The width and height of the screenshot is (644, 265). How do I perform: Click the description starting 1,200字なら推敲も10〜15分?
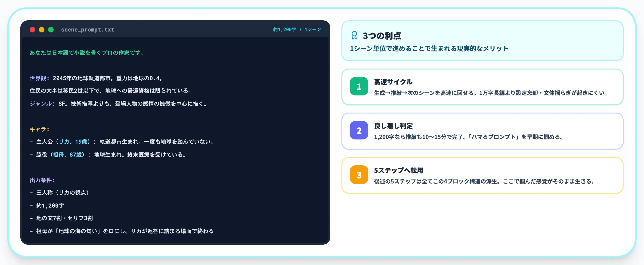pyautogui.click(x=469, y=137)
